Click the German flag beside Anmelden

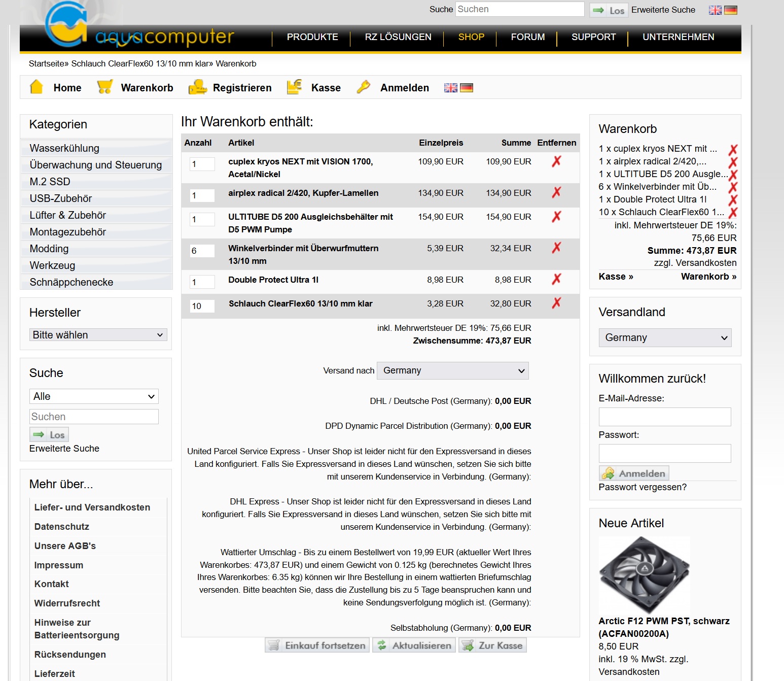click(467, 88)
